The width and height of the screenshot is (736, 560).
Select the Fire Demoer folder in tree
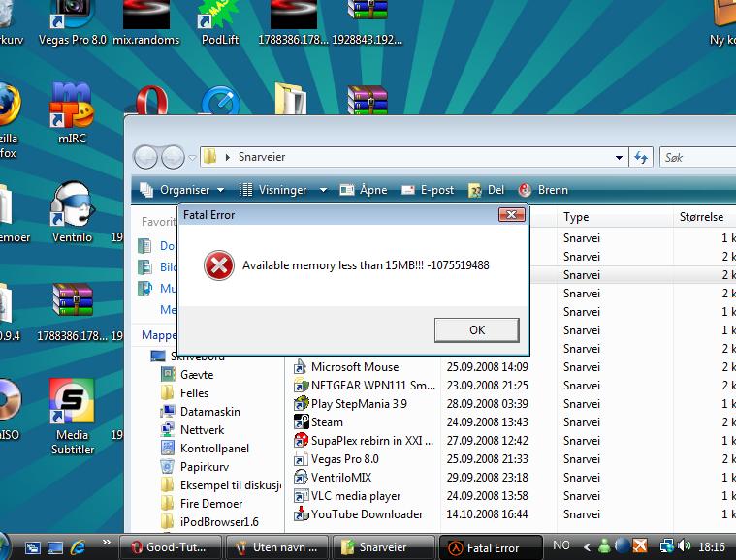point(202,504)
